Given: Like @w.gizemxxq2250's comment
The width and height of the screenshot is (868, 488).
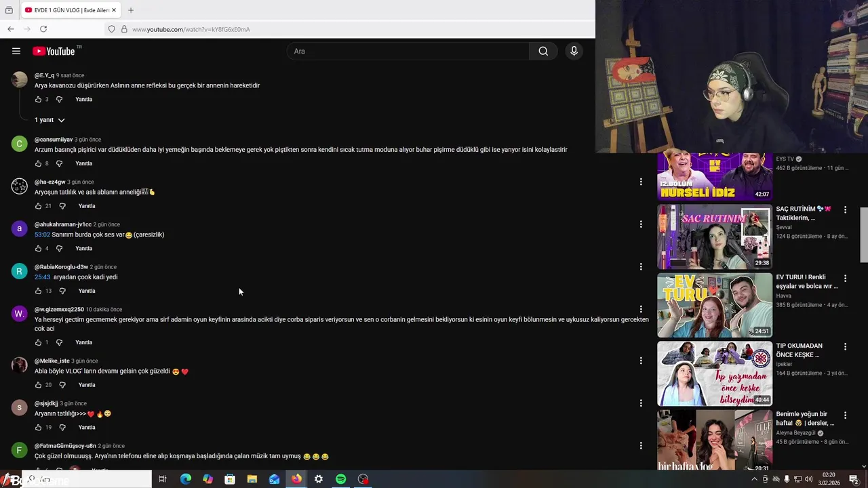Looking at the screenshot, I should coord(38,343).
